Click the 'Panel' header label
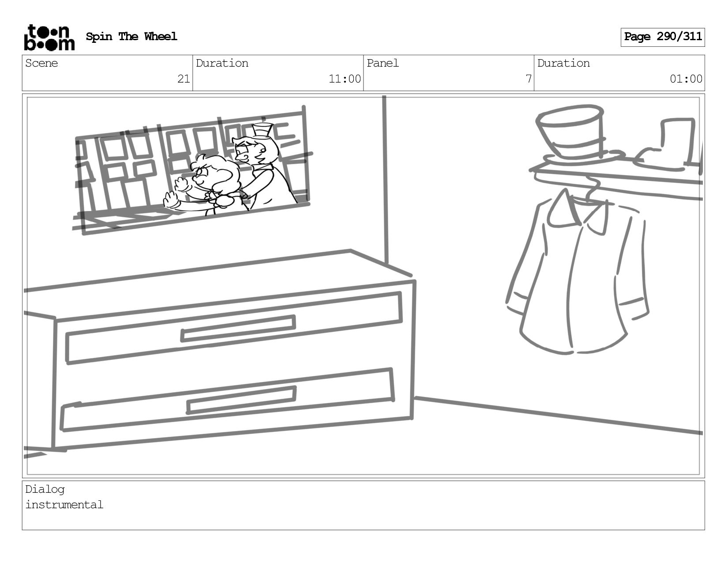The width and height of the screenshot is (728, 563). (383, 63)
